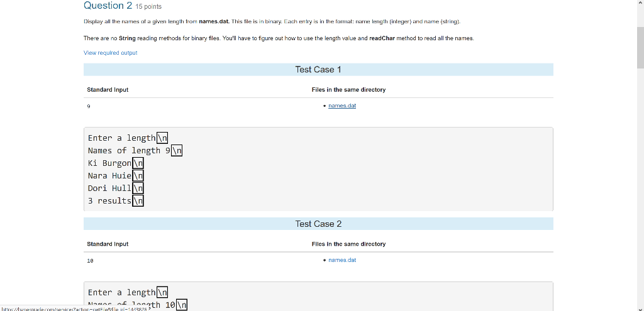This screenshot has height=311, width=644.
Task: Click the 15 points label
Action: pos(148,6)
